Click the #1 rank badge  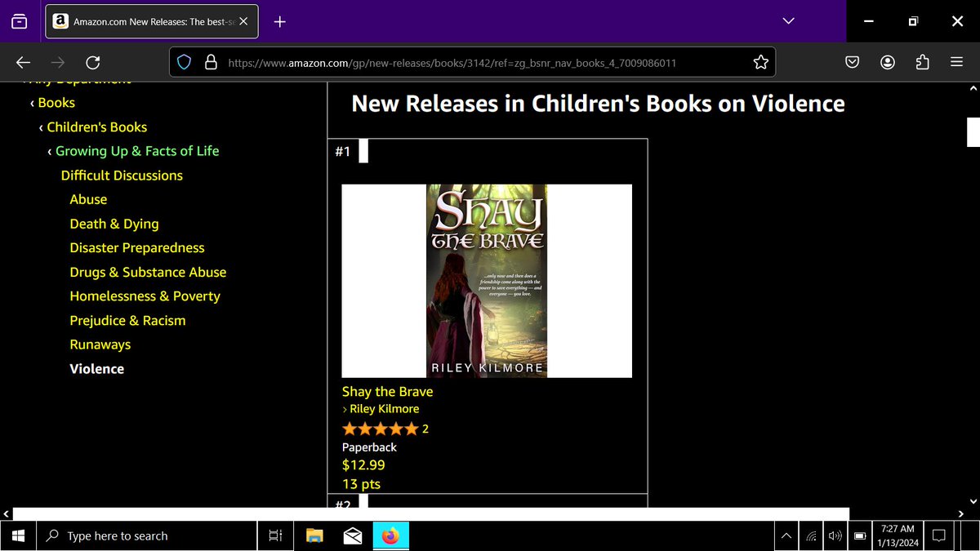point(343,152)
